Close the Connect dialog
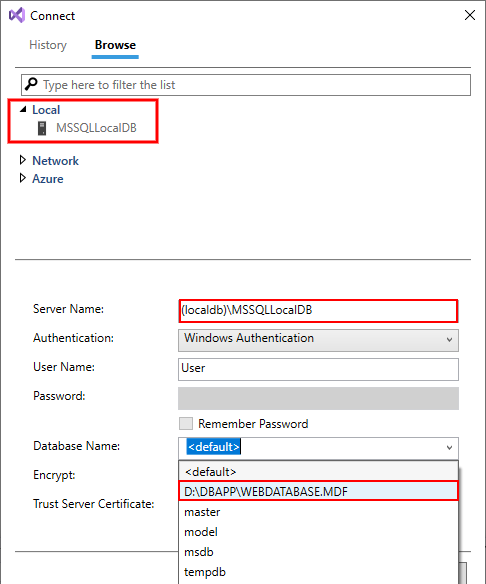486x584 pixels. [470, 15]
